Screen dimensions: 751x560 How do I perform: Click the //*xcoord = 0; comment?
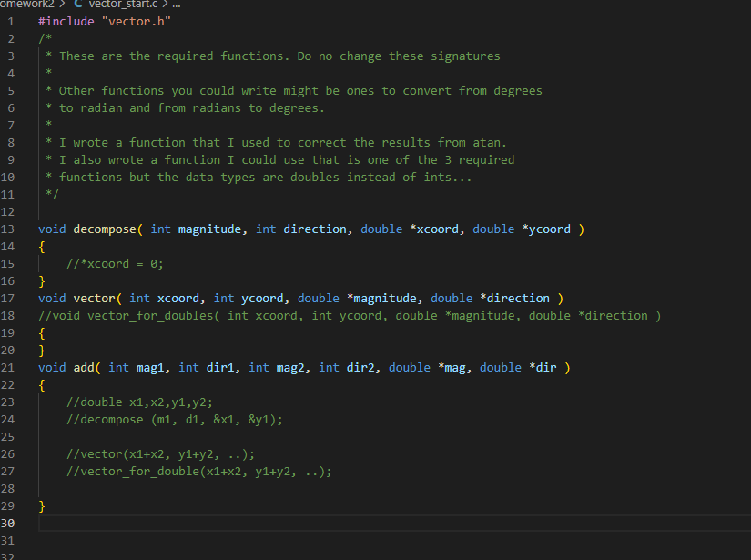[x=115, y=264]
